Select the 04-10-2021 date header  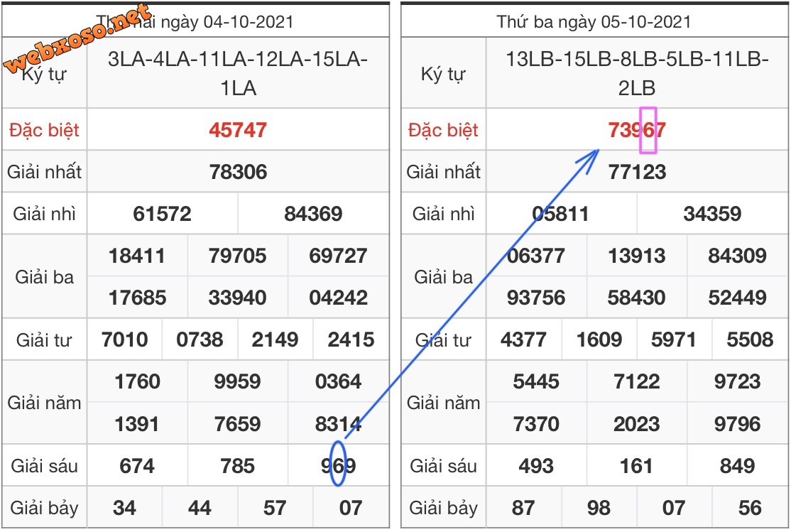coord(213,21)
